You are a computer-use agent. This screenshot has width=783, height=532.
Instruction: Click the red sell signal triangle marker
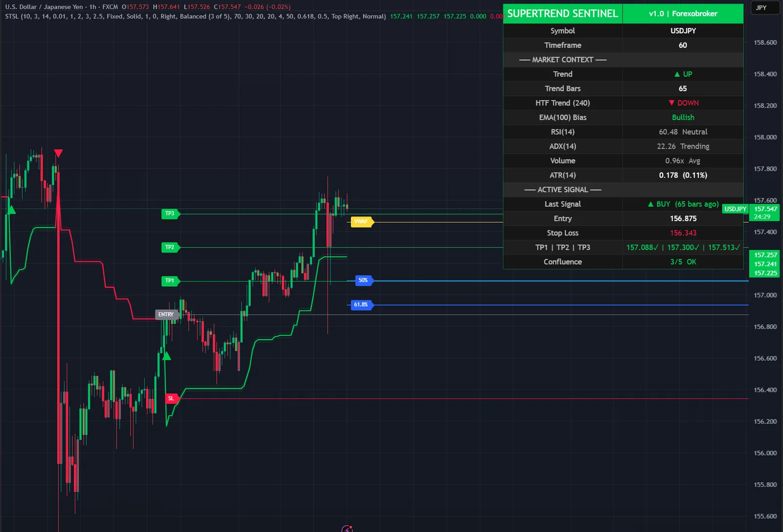pyautogui.click(x=58, y=154)
